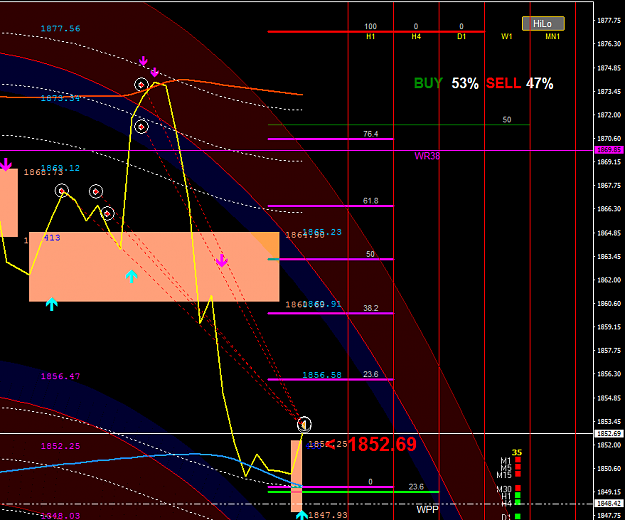625x520 pixels.
Task: Click the green square beside the H4 trend label
Action: tap(518, 502)
